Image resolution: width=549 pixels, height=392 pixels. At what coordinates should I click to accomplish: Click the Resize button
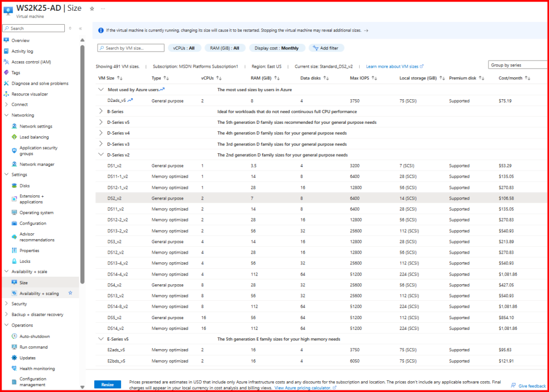click(x=107, y=384)
